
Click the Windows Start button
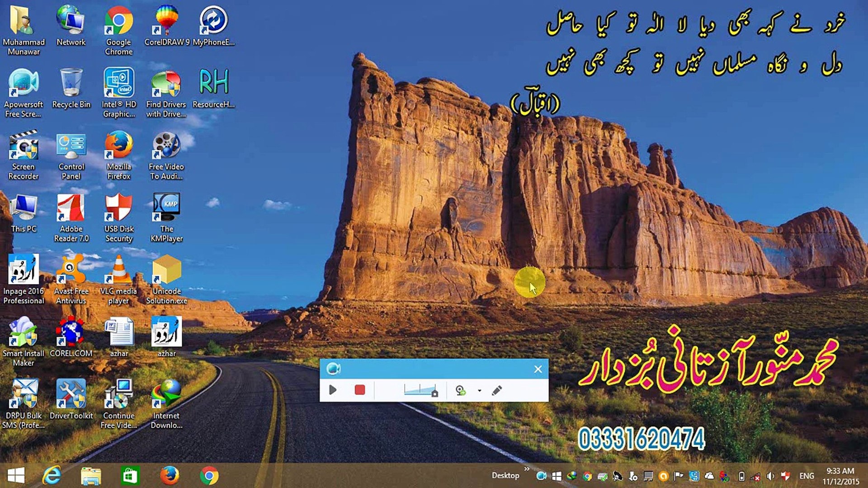[x=16, y=476]
